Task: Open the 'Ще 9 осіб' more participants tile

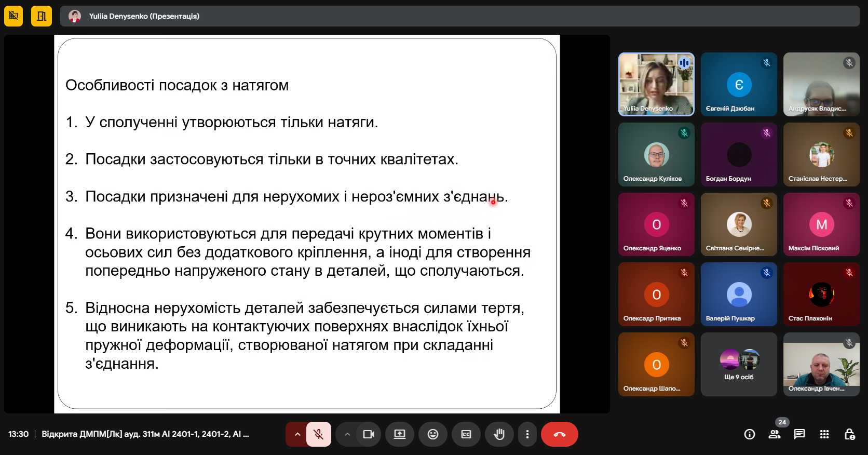Action: coord(739,365)
